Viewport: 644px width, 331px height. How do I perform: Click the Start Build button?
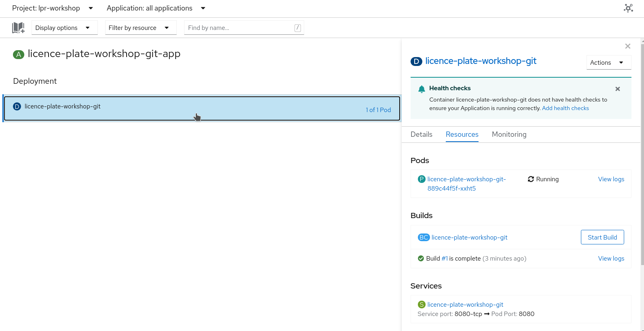click(x=602, y=237)
